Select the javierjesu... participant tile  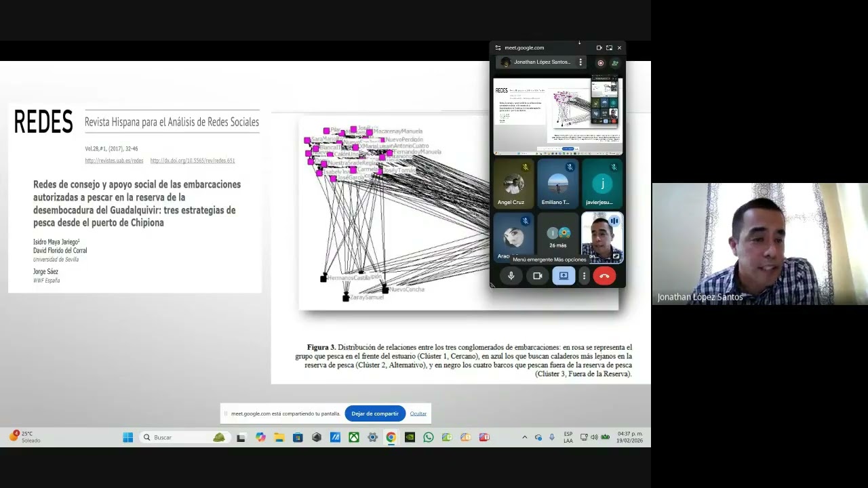coord(602,184)
